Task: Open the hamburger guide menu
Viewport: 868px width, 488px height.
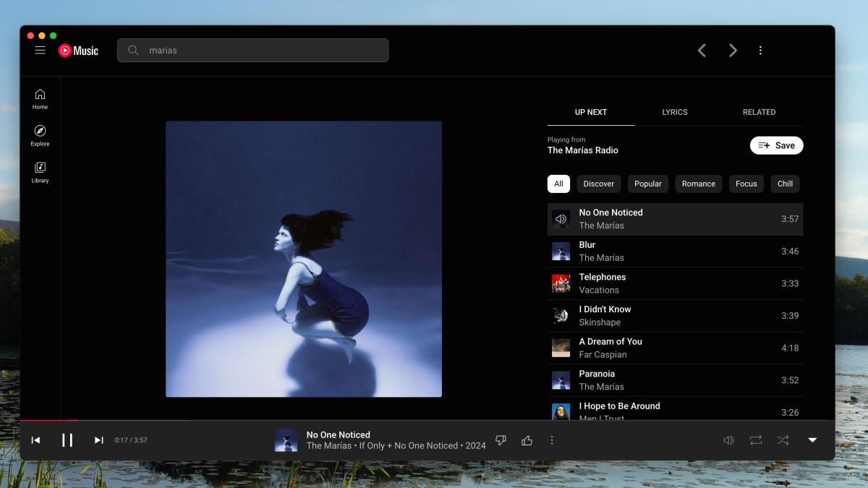Action: (40, 51)
